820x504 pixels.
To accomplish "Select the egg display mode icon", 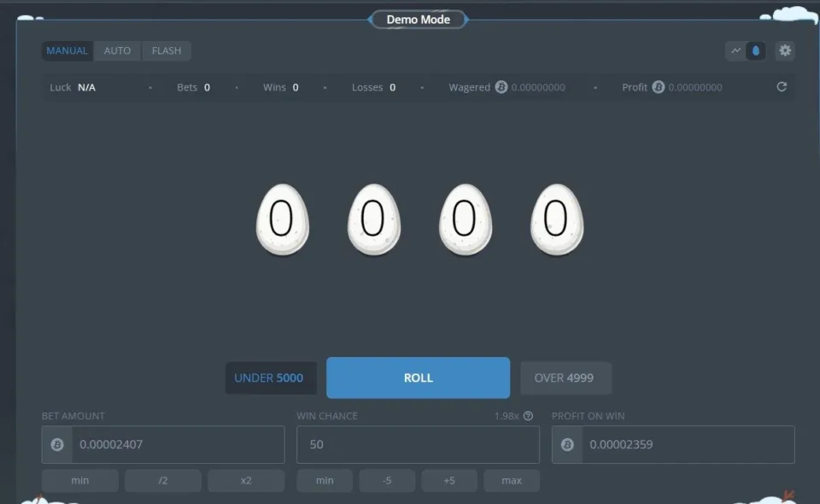I will pyautogui.click(x=757, y=50).
